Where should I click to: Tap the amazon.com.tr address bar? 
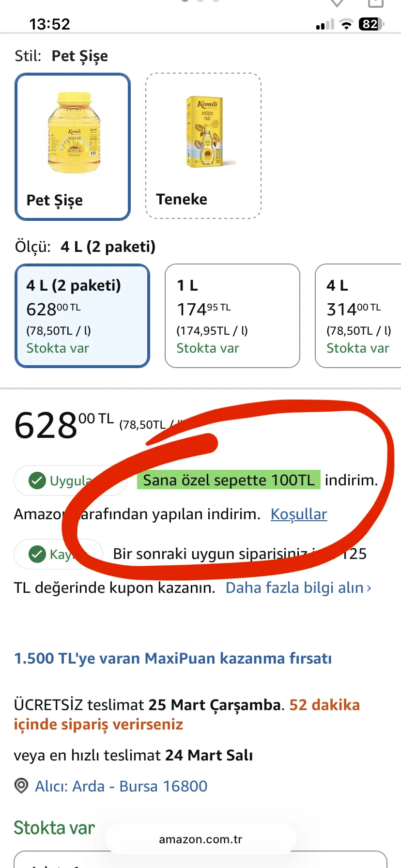click(x=200, y=839)
